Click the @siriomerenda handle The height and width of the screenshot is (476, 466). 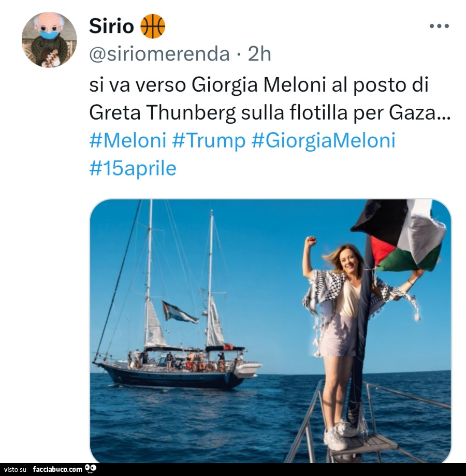coord(159,53)
